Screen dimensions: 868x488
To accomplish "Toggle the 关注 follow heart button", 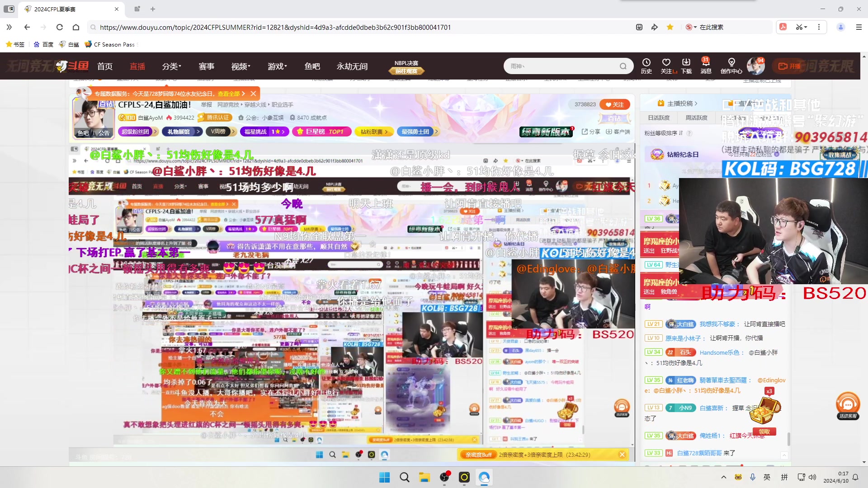I will tap(614, 104).
